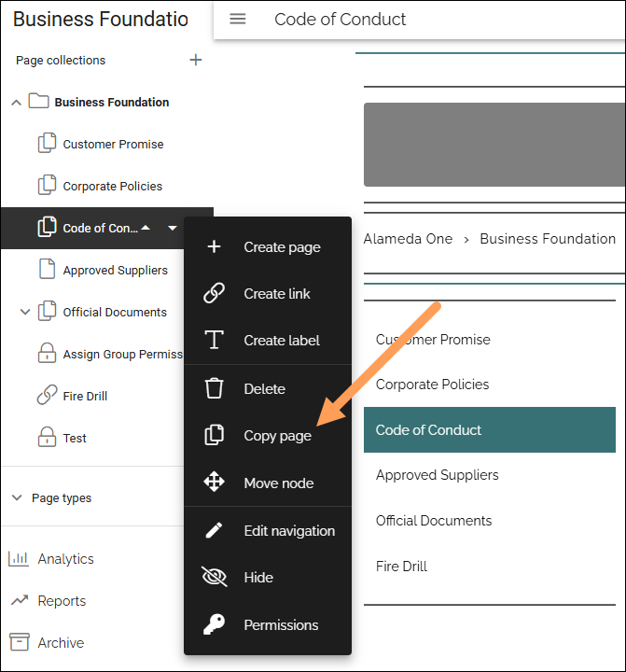Open Corporate Policies in page navigation
This screenshot has width=626, height=672.
pyautogui.click(x=432, y=384)
